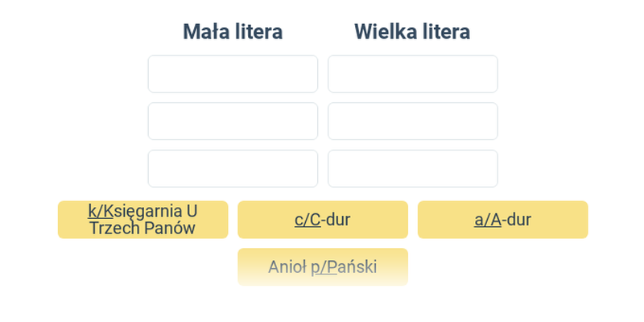Click the middle empty slot under Mała litera
This screenshot has height=322, width=644.
(x=233, y=122)
